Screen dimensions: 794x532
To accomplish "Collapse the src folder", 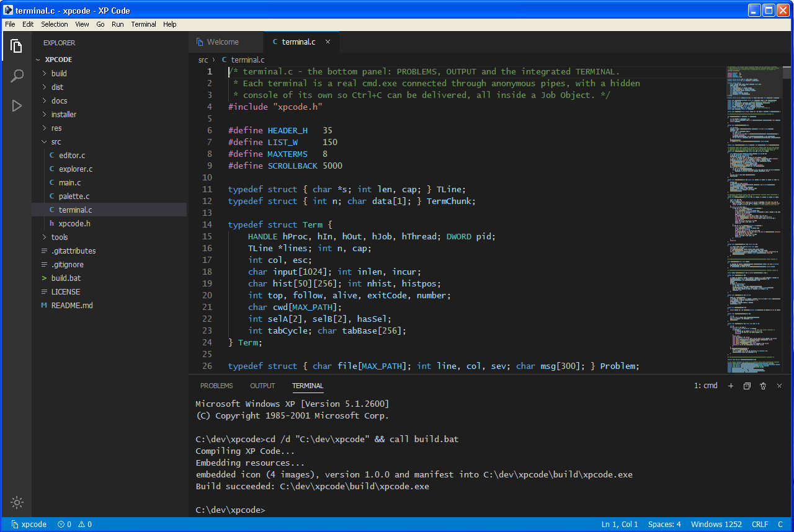I will tap(45, 141).
